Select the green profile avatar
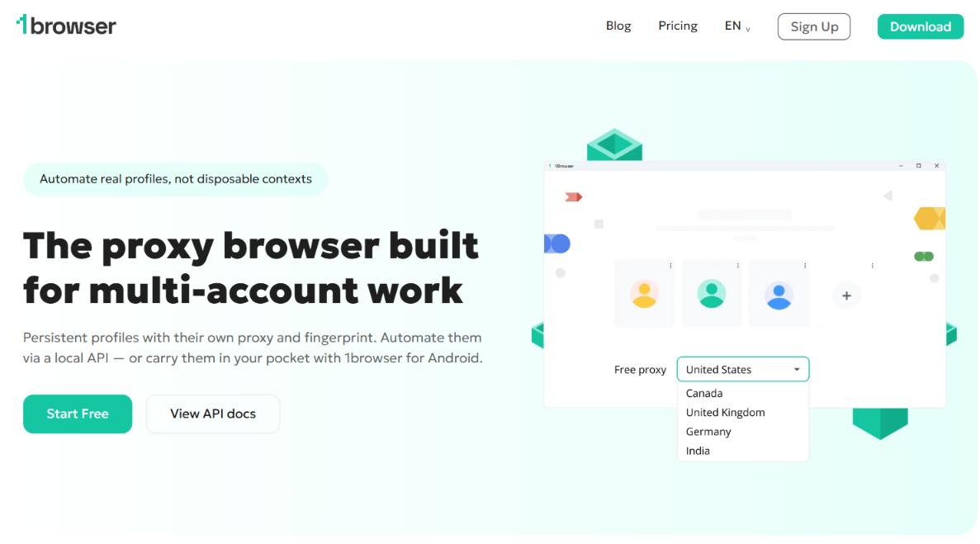Screen dimensions: 980x544 711,294
